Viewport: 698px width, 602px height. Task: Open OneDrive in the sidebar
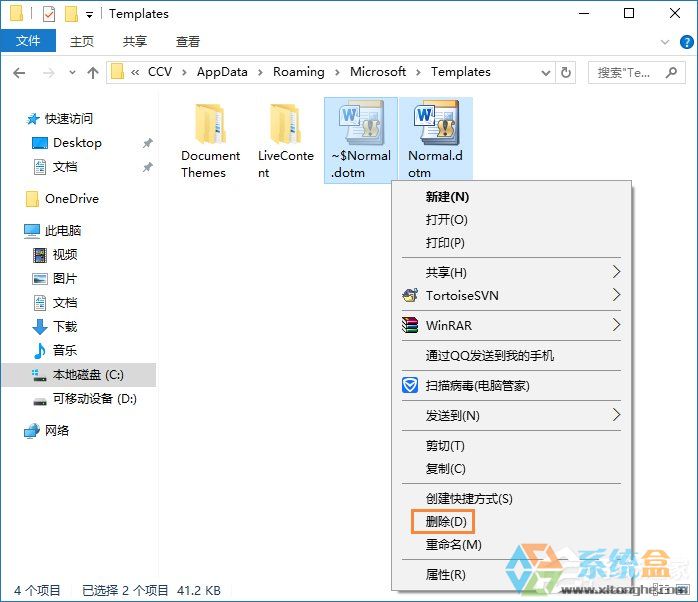(x=62, y=199)
